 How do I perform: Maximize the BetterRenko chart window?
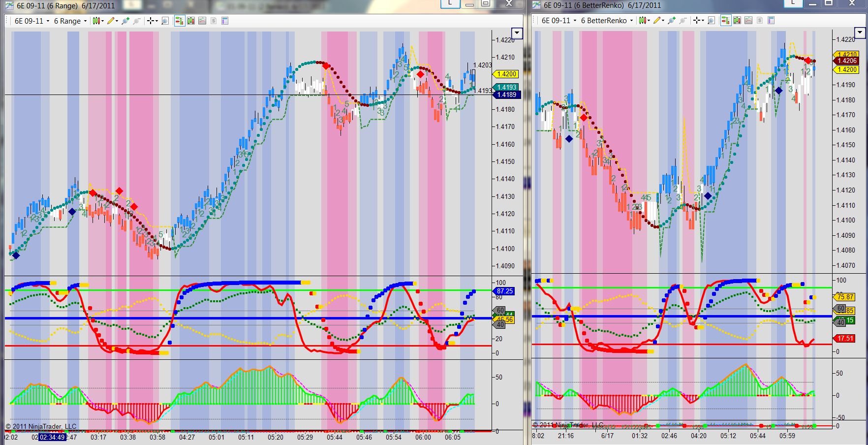point(829,3)
